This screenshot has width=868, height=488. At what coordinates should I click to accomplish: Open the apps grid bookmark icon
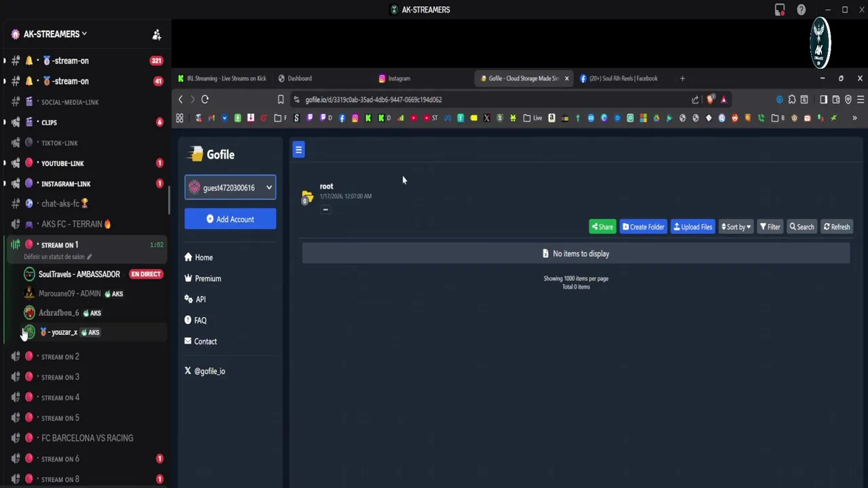pos(180,118)
